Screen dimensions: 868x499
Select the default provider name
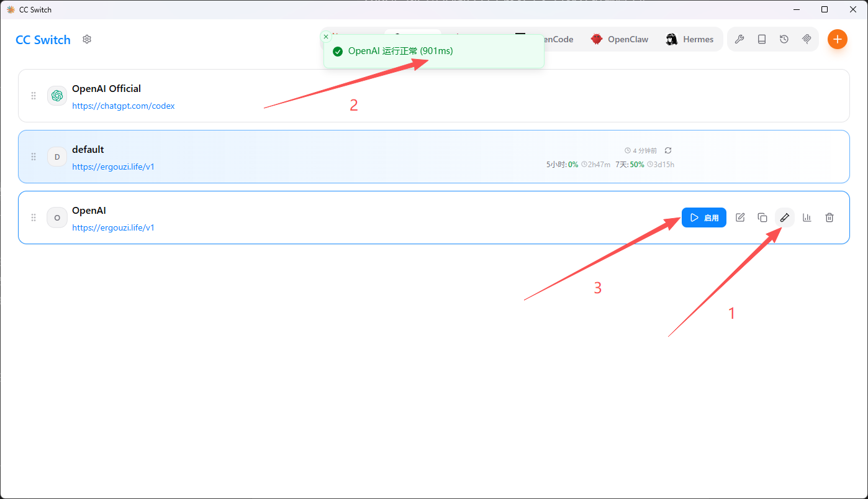[88, 149]
